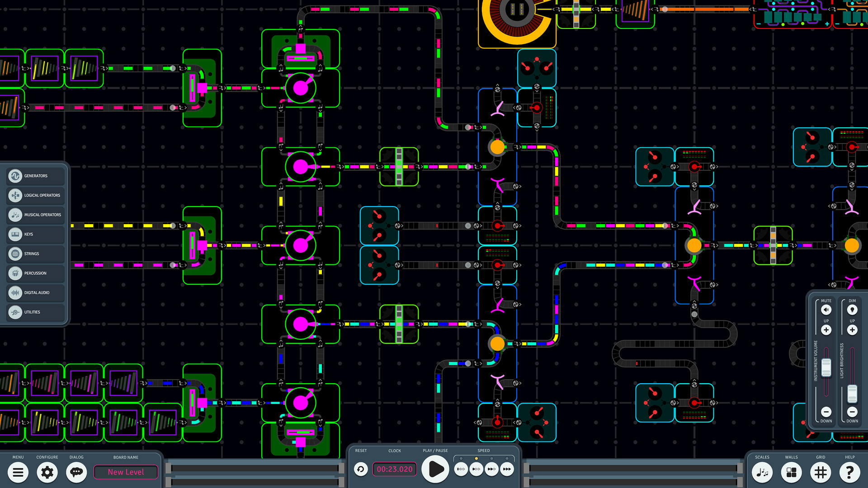Select the Utilities category
The image size is (868, 488).
tap(35, 312)
